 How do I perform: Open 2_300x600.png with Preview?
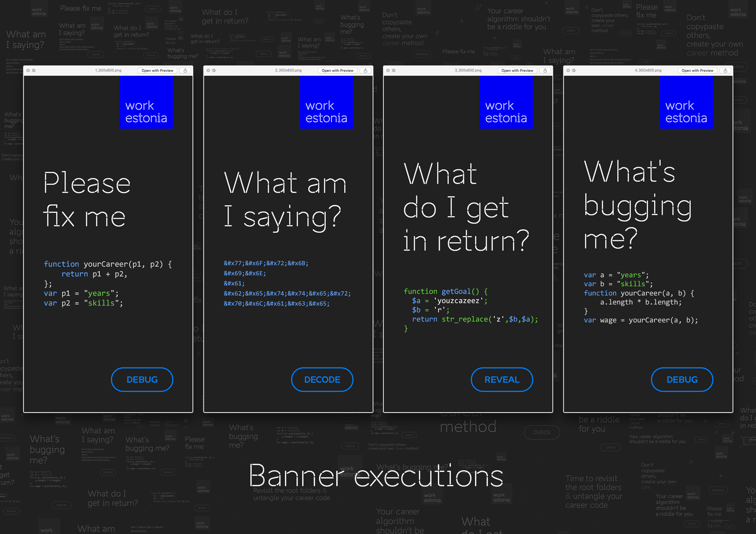click(337, 71)
